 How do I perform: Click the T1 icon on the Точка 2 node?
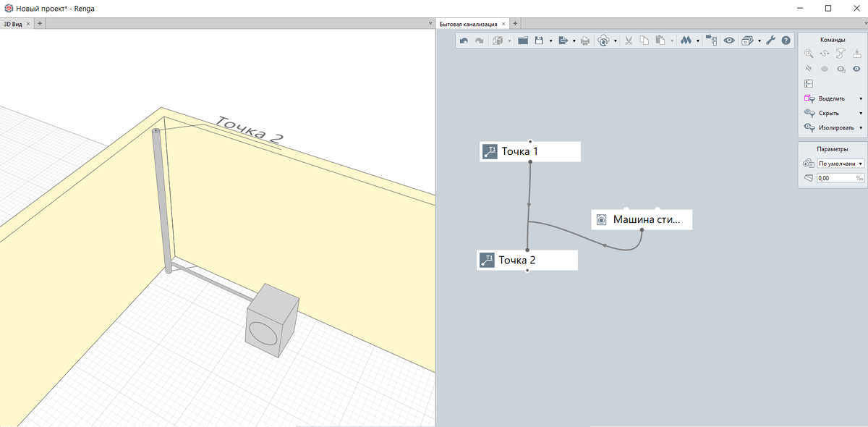click(487, 260)
